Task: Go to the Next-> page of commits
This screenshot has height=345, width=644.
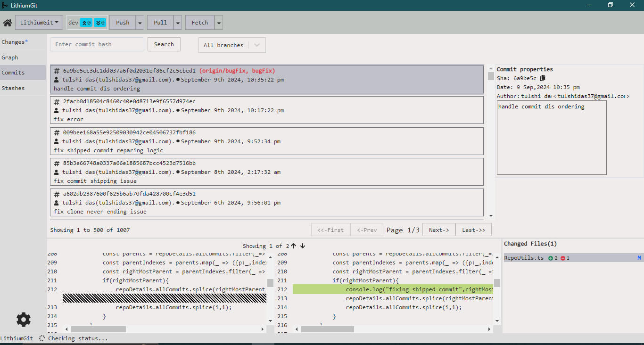Action: tap(438, 230)
